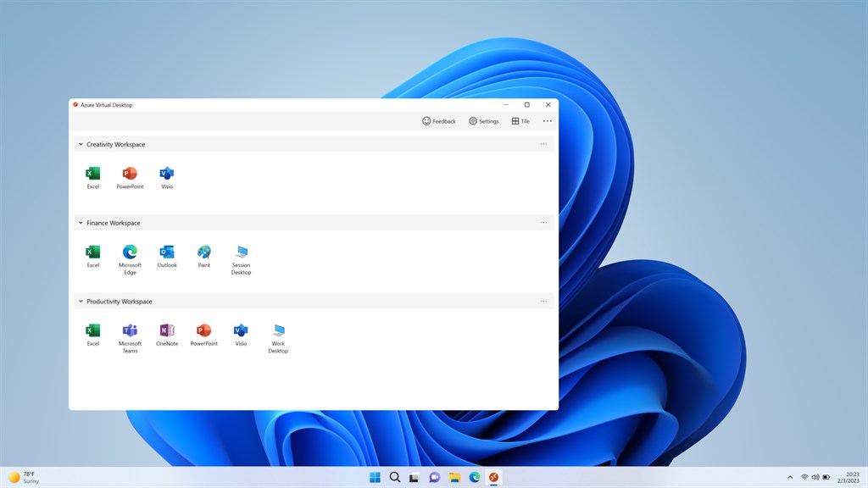Open Outlook in Finance Workspace
Image resolution: width=868 pixels, height=488 pixels.
167,256
